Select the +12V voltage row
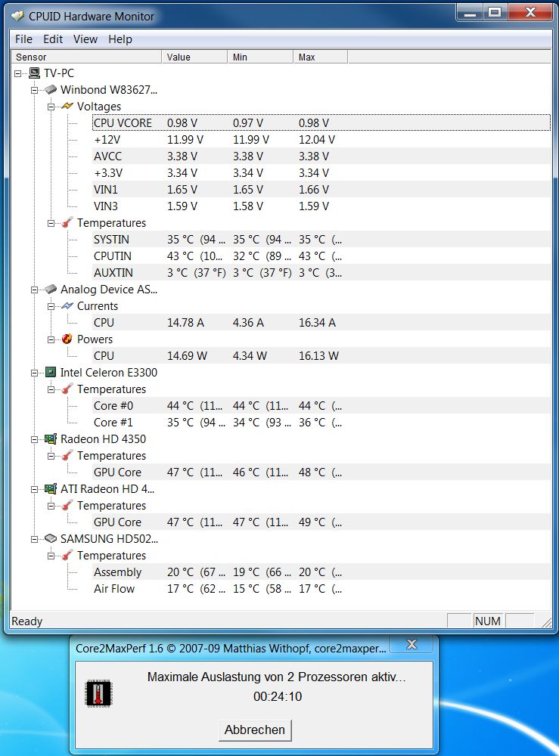559x756 pixels. click(321, 140)
